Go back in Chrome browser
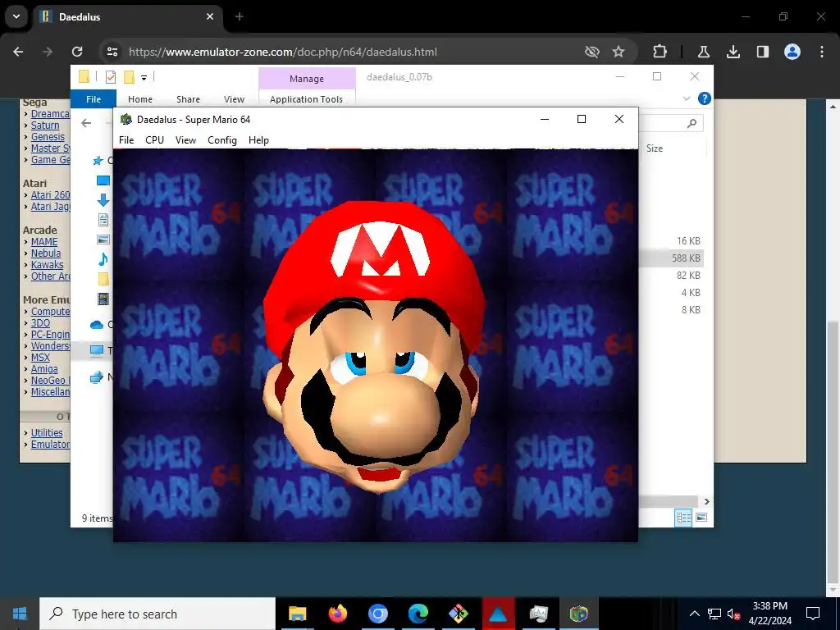The width and height of the screenshot is (840, 630). (x=18, y=52)
